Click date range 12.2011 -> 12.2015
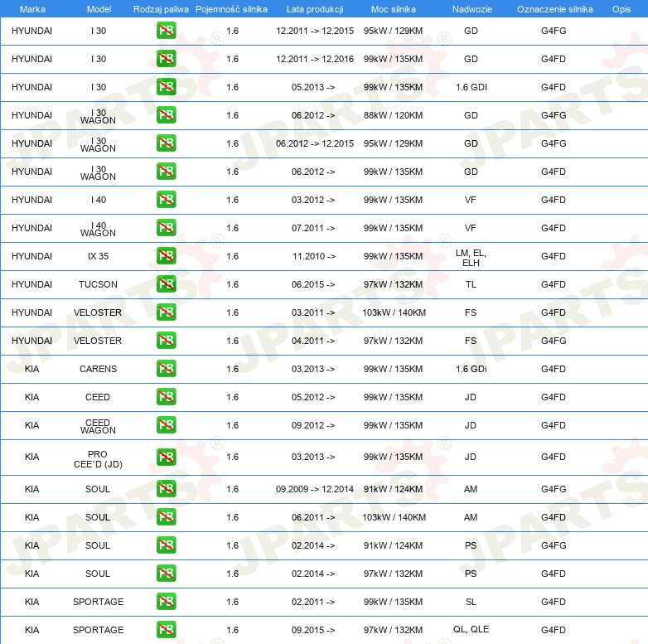Viewport: 648px width, 644px height. coord(315,31)
